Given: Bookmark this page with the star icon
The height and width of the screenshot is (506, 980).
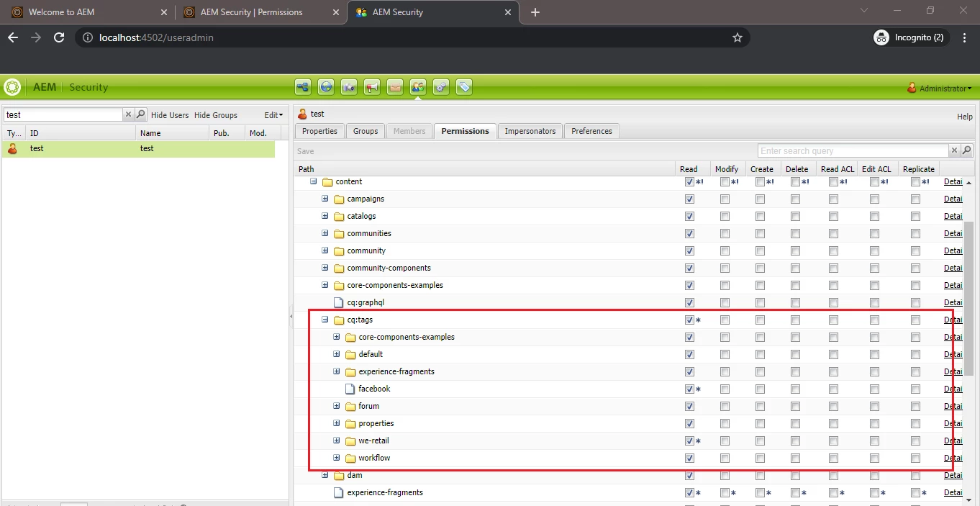Looking at the screenshot, I should click(738, 37).
